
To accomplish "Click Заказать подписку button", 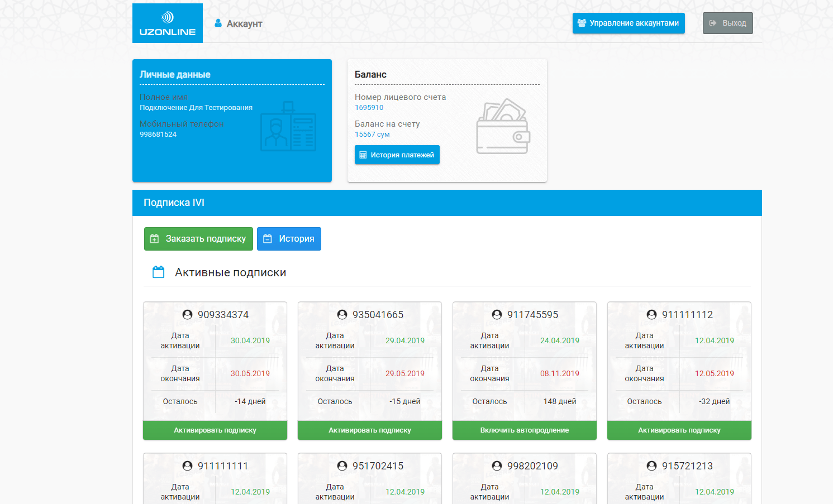I will pos(198,239).
